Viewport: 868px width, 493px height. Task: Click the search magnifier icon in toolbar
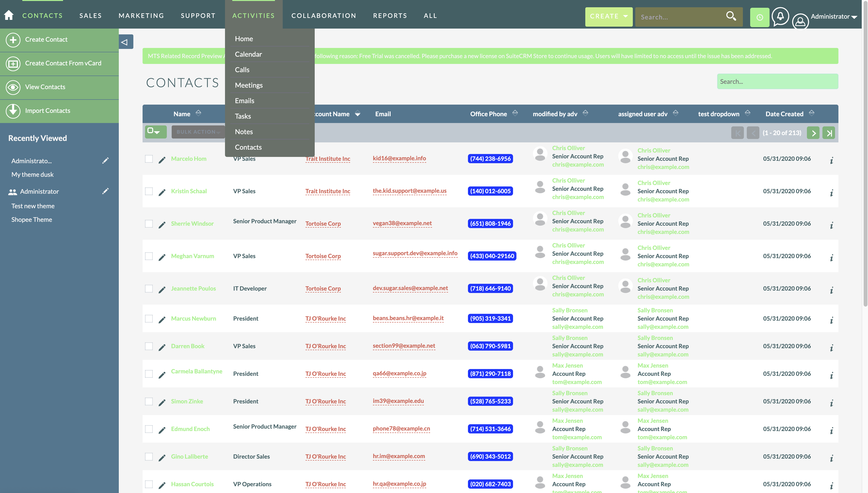[730, 16]
